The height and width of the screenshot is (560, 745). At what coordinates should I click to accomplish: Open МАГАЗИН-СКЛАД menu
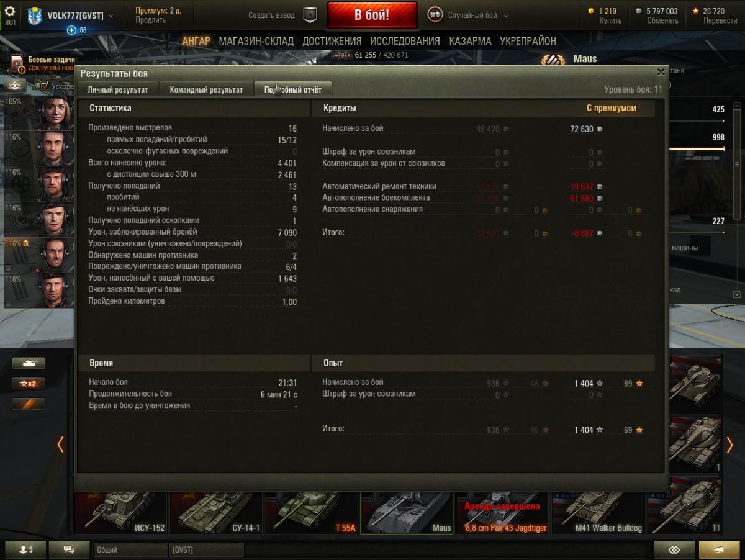(x=256, y=41)
